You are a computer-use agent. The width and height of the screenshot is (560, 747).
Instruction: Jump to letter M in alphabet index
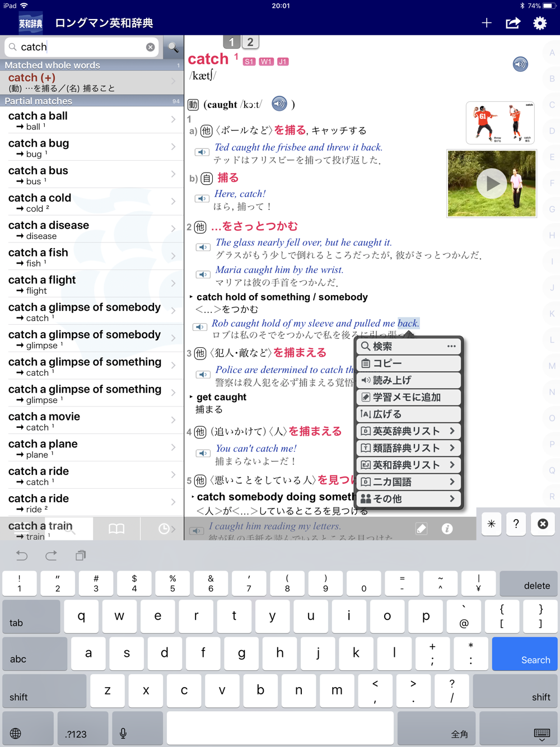[552, 366]
